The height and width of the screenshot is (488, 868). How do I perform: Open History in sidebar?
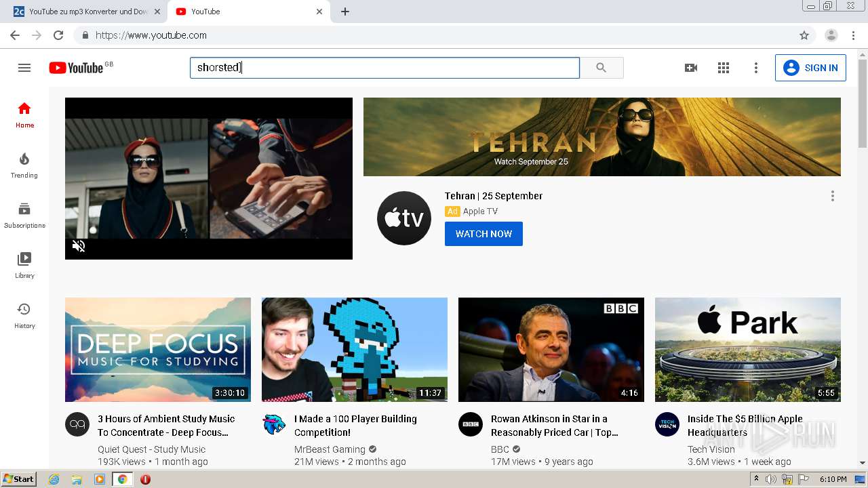click(24, 316)
